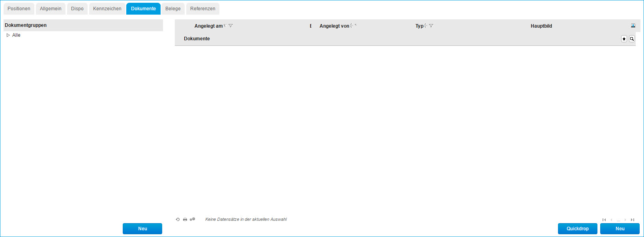Select Alle in the Dokumentgruppen tree

(x=16, y=35)
